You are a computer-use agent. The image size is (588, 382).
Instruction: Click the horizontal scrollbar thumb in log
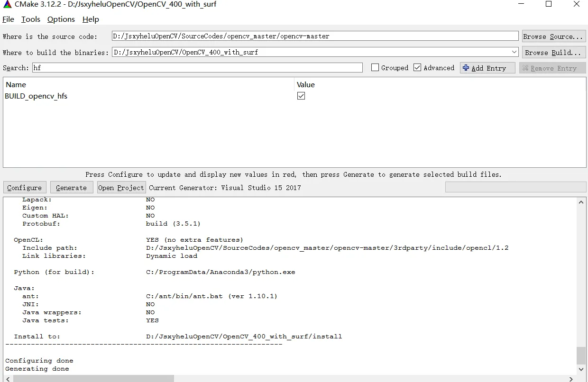[x=93, y=379]
